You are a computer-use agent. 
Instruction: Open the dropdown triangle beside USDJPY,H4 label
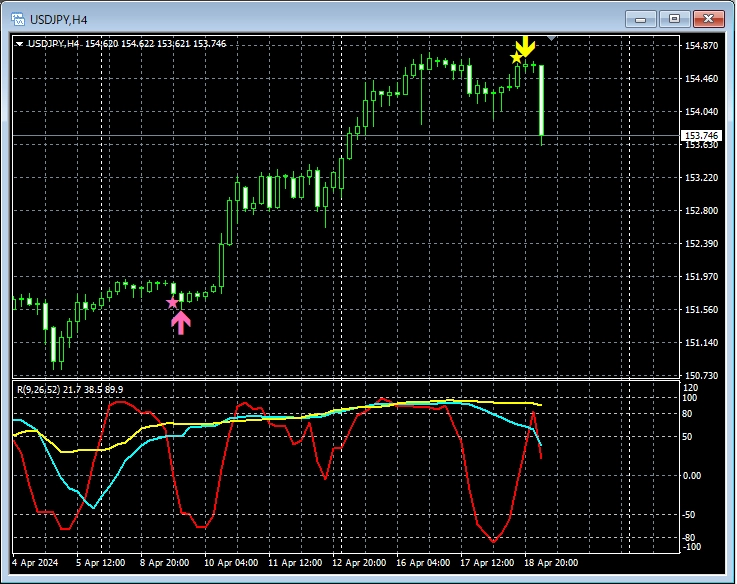(x=19, y=44)
